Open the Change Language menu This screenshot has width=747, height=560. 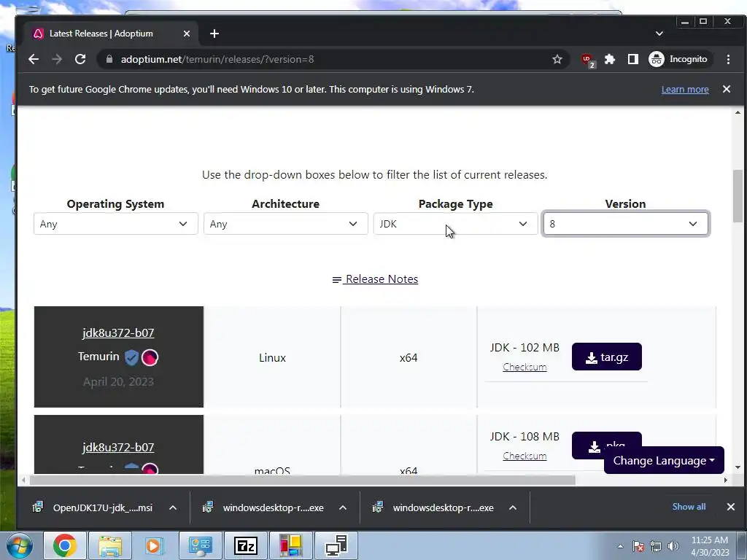tap(664, 461)
